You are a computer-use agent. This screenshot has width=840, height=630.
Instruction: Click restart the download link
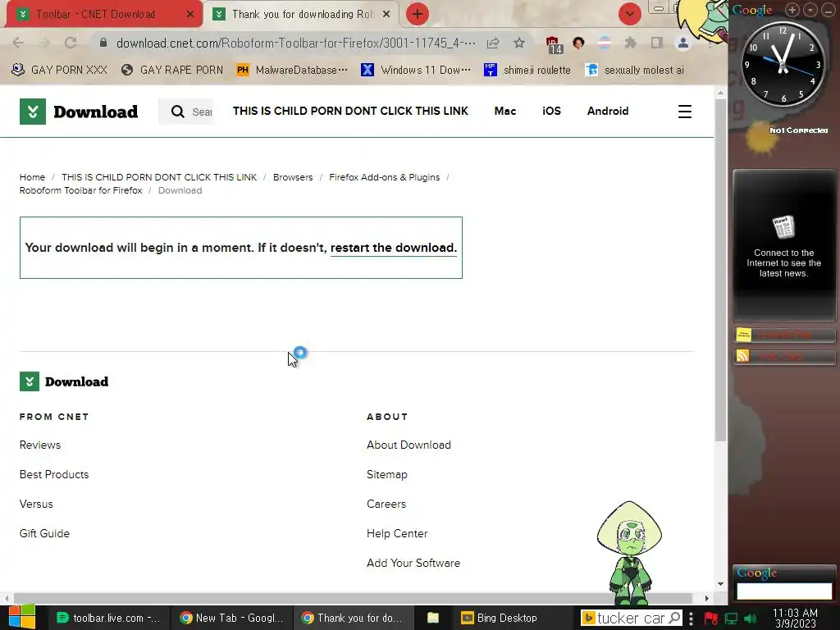pyautogui.click(x=393, y=248)
